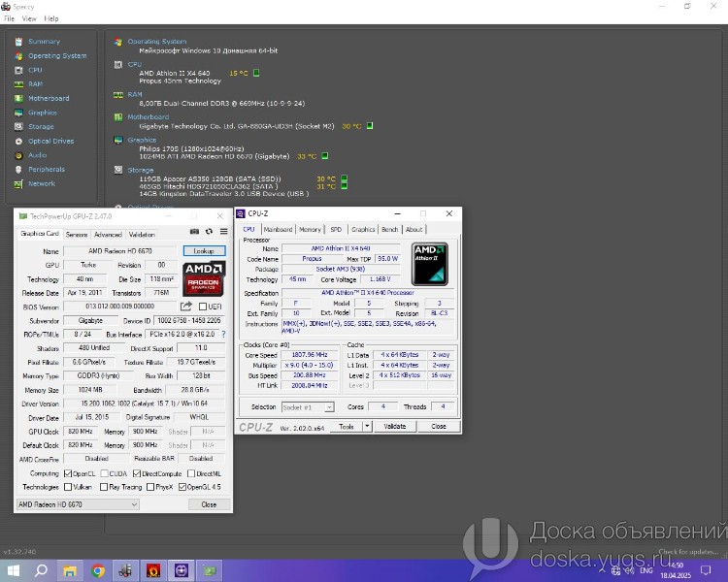This screenshot has height=582, width=728.
Task: Click the Graphics temperature indicator icon in Speccy
Action: [x=325, y=156]
